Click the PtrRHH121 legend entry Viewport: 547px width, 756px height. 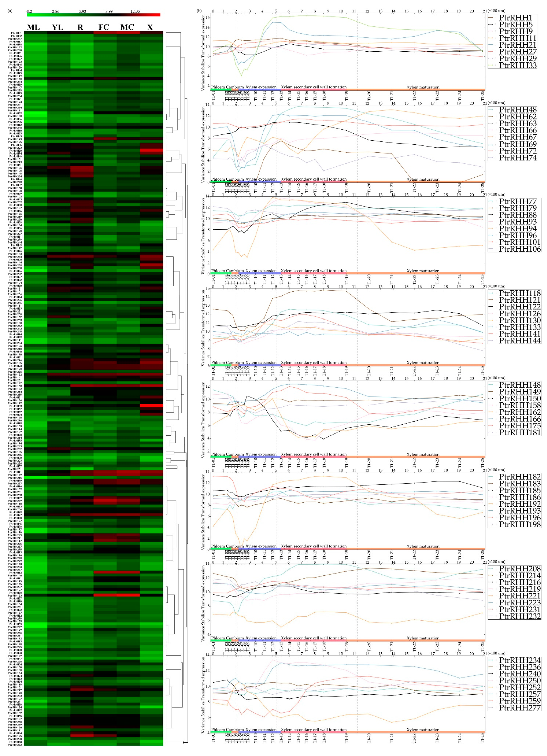click(520, 300)
